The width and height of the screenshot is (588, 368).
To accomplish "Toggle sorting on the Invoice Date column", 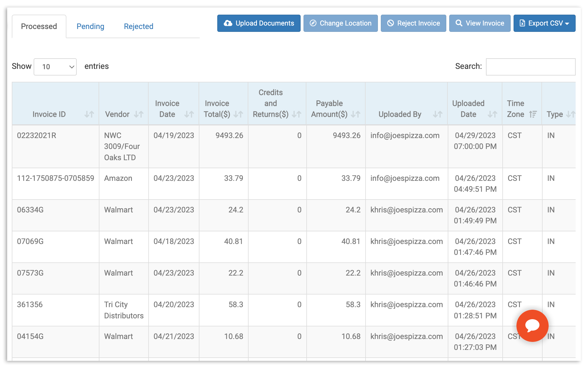I will [x=189, y=114].
